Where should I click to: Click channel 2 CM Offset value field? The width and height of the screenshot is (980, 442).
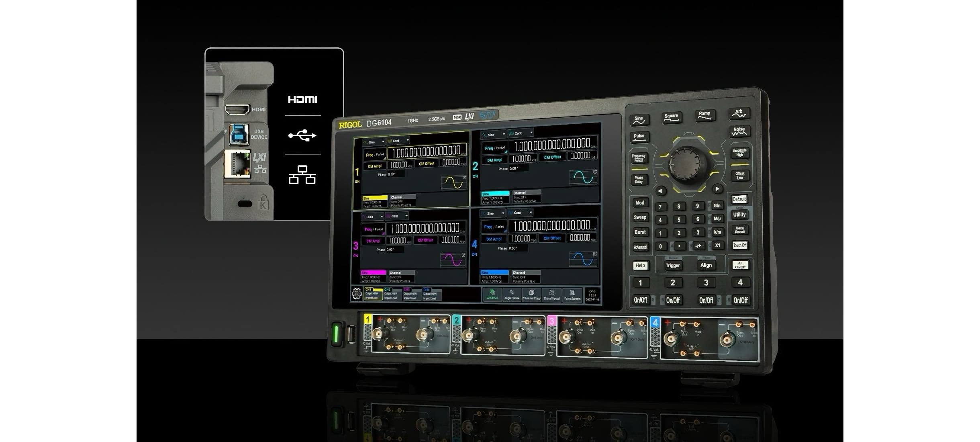point(582,156)
